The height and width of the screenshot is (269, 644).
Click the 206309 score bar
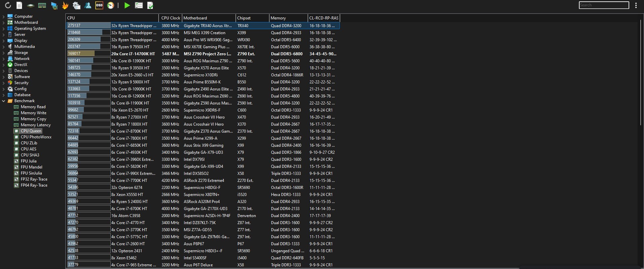89,40
